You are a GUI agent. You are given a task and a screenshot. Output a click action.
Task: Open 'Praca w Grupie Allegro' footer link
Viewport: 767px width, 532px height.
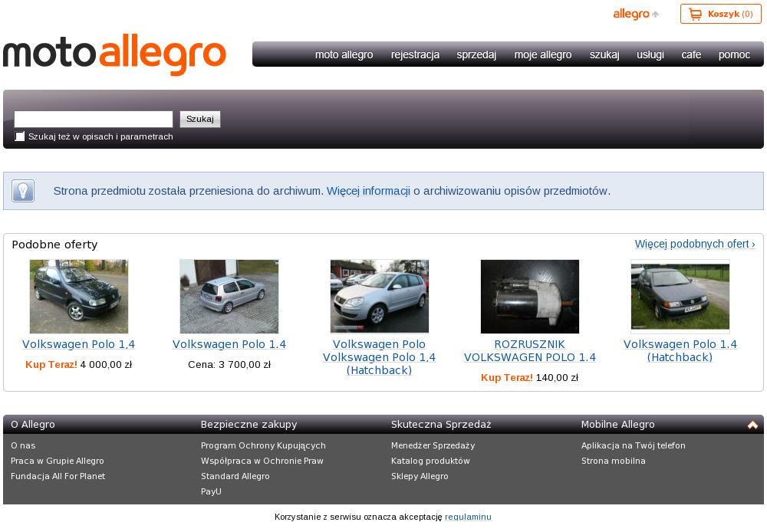(x=58, y=461)
